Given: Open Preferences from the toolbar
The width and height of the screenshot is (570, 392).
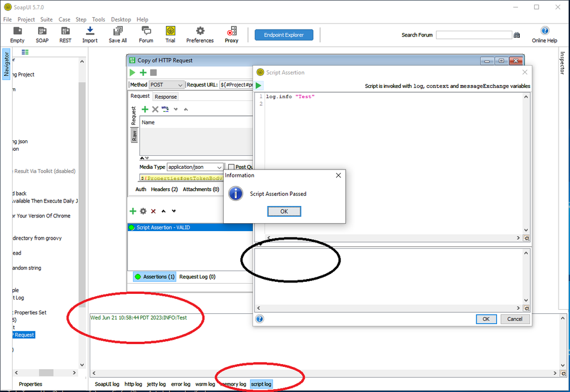Looking at the screenshot, I should click(x=200, y=35).
